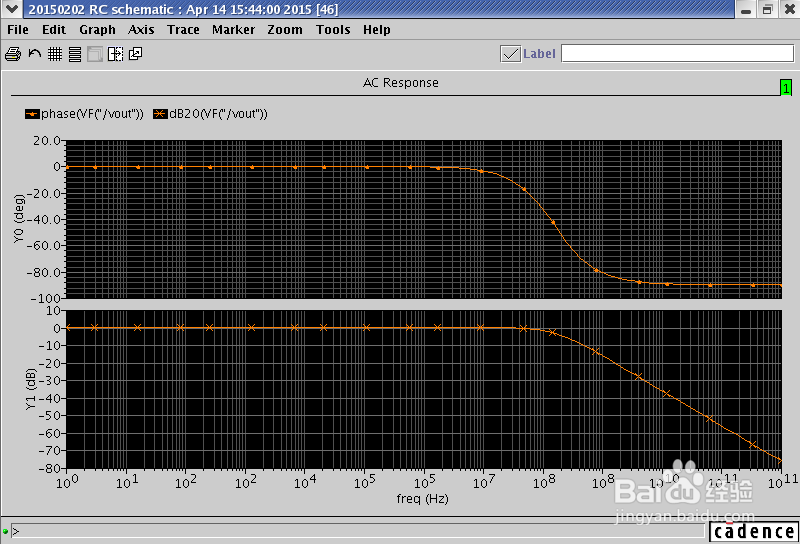
Task: Toggle the Label checkbox
Action: point(510,54)
